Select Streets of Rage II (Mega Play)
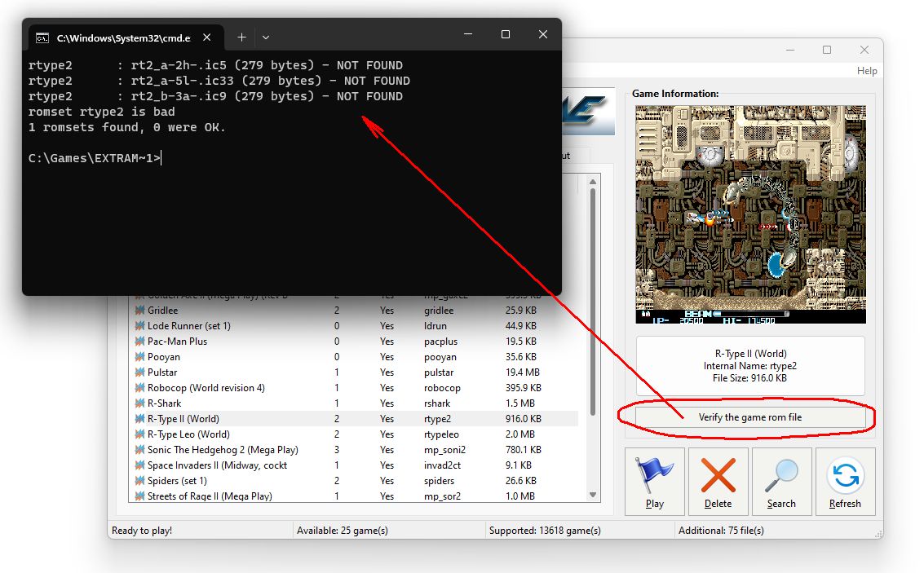The image size is (924, 573). [210, 496]
